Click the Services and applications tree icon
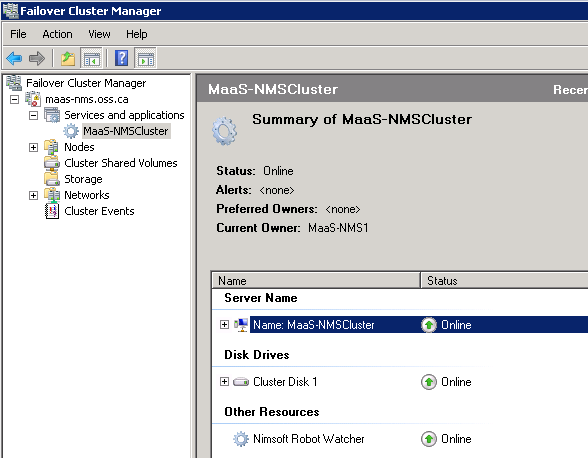Image resolution: width=588 pixels, height=458 pixels. click(x=52, y=115)
